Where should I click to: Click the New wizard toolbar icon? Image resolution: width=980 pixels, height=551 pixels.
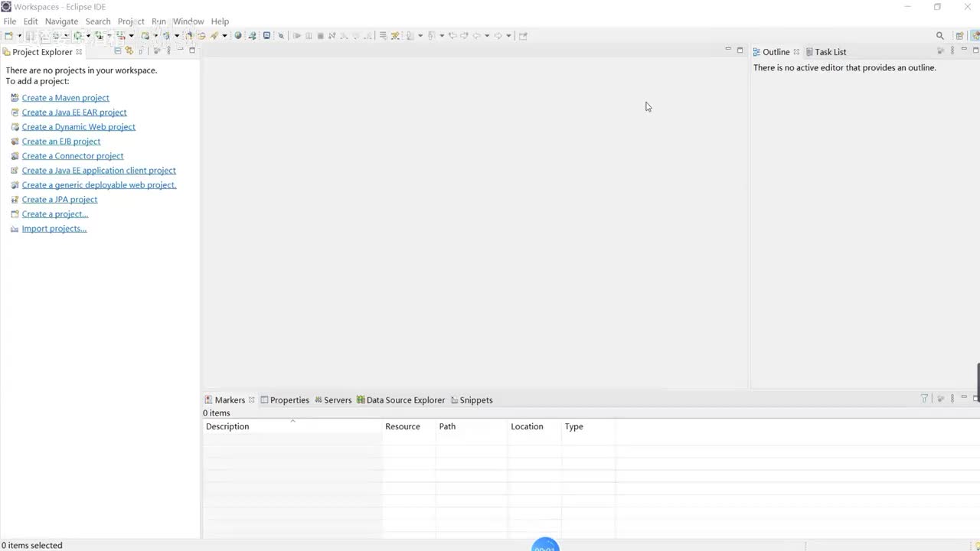pos(8,36)
